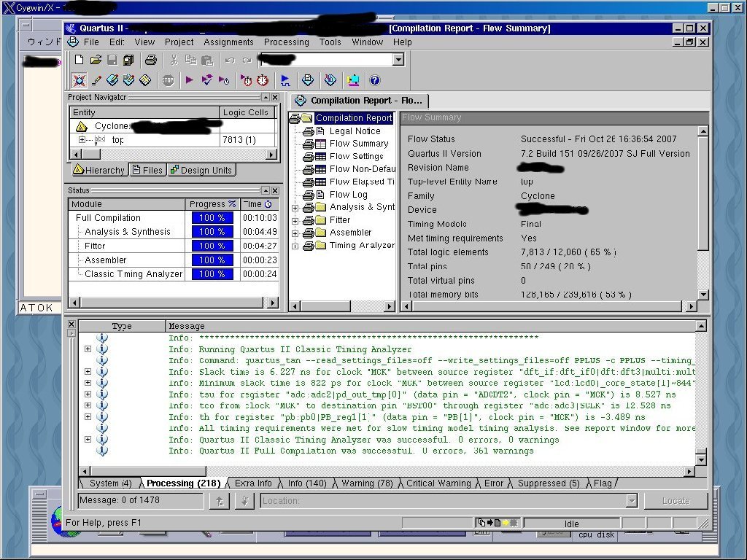Open the Assignments menu

point(228,42)
